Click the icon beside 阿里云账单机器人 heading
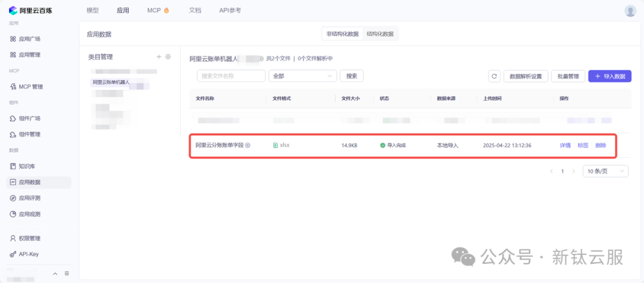Screen dimensions: 644x283 click(x=261, y=58)
